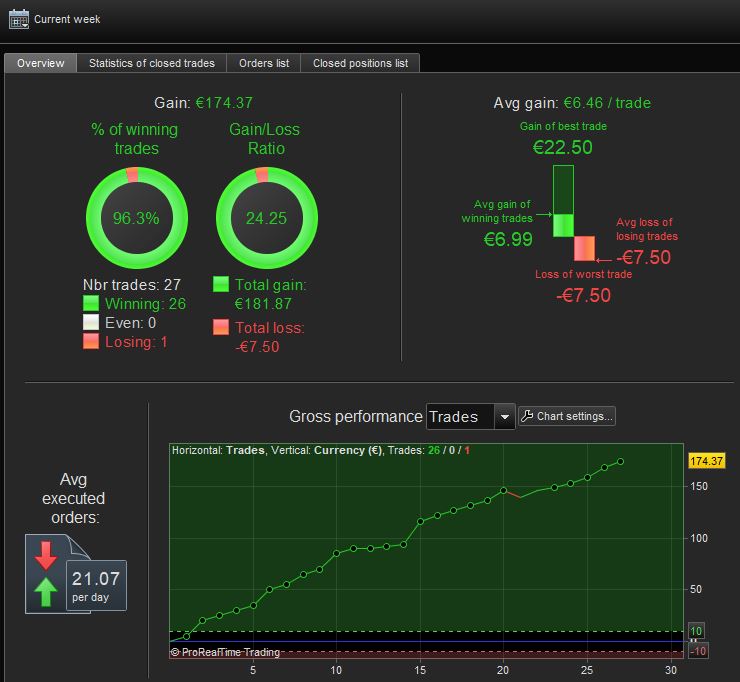
Task: Click the white Even legend square
Action: click(91, 322)
